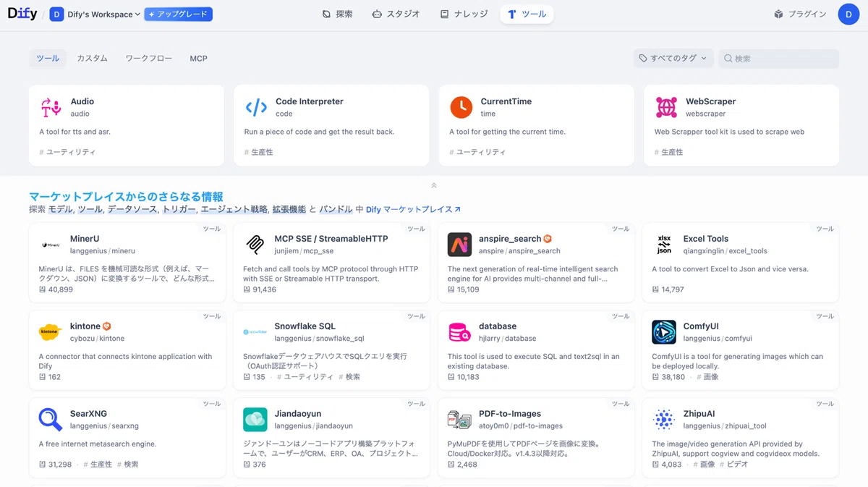Open the CurrentTime card title

tap(506, 101)
